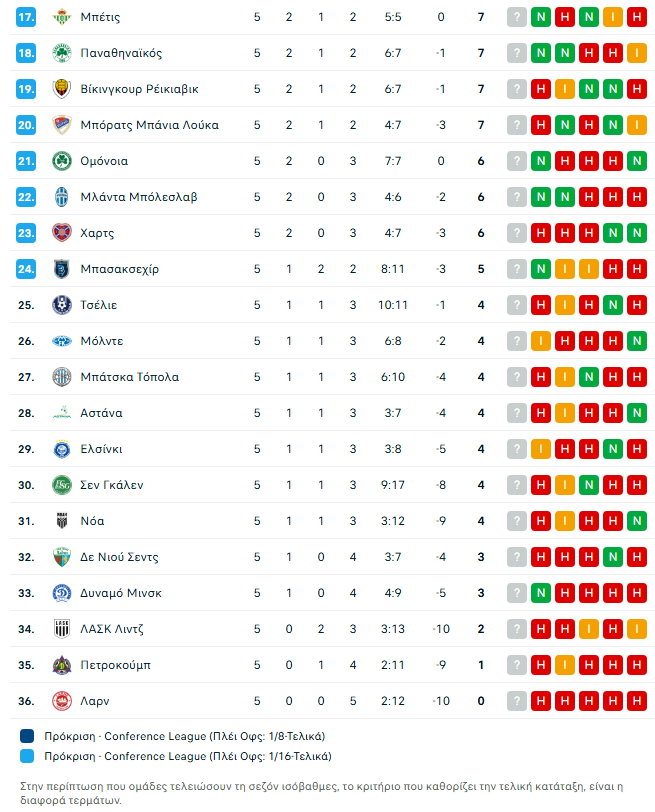Open the Μλάντα Μπόλεσλαβ team link
Image resolution: width=655 pixels, height=812 pixels.
point(139,197)
